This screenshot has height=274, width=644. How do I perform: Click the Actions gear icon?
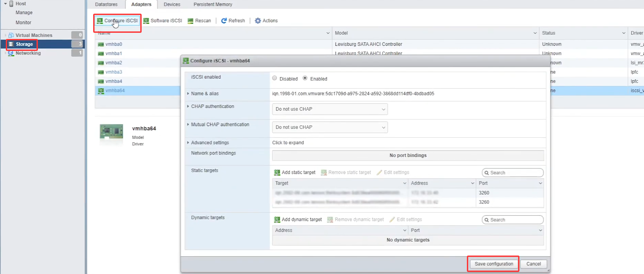coord(258,20)
